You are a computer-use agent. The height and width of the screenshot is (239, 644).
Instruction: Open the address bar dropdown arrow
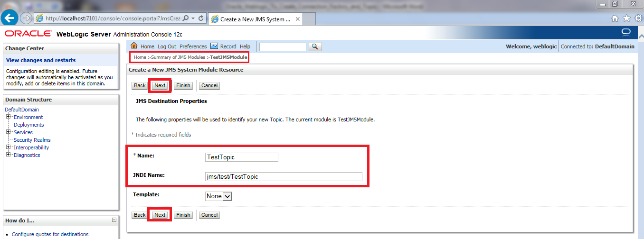pyautogui.click(x=193, y=18)
